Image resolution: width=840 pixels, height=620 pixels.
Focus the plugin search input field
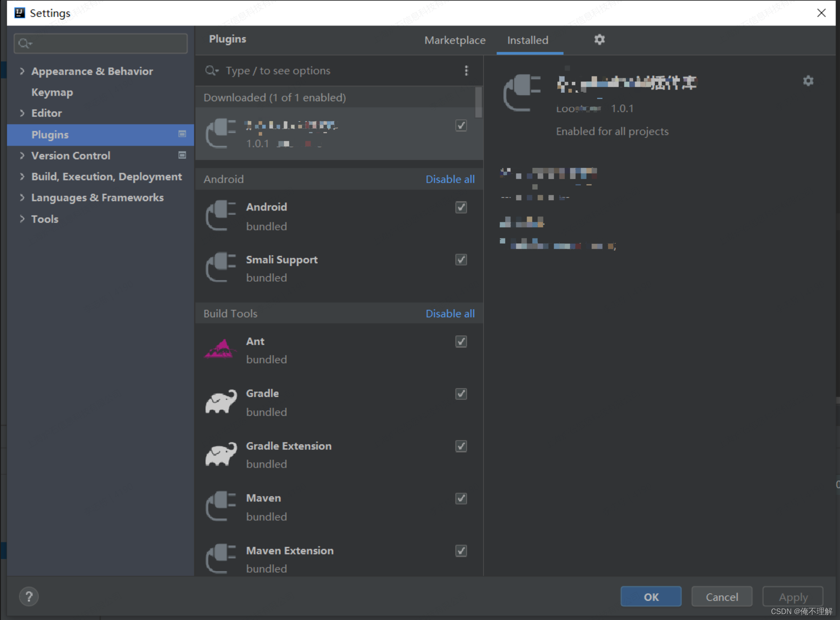340,71
